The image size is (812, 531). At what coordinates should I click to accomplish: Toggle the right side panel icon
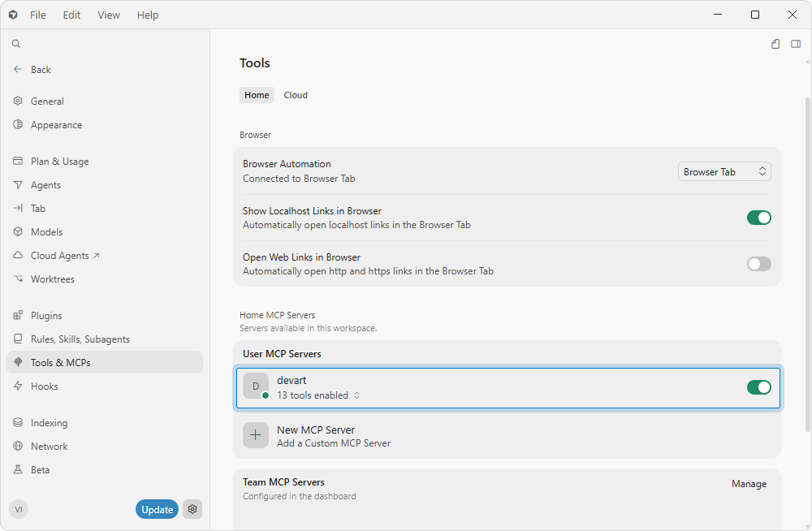tap(796, 44)
